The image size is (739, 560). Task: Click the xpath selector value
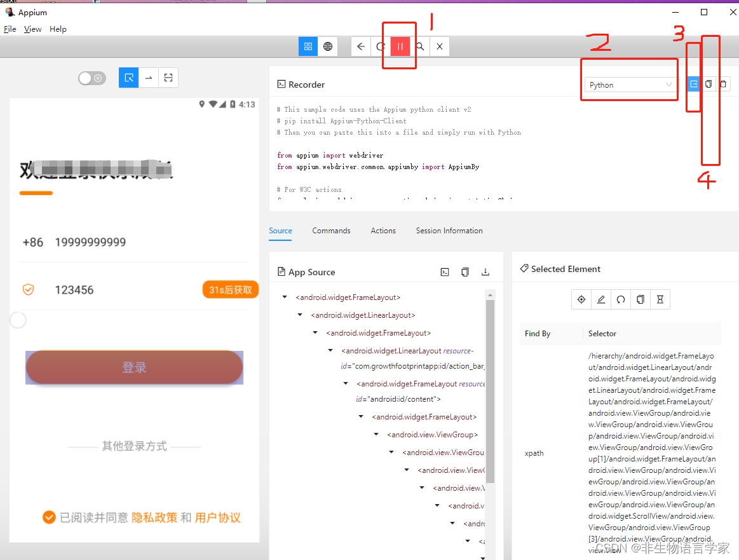653,453
